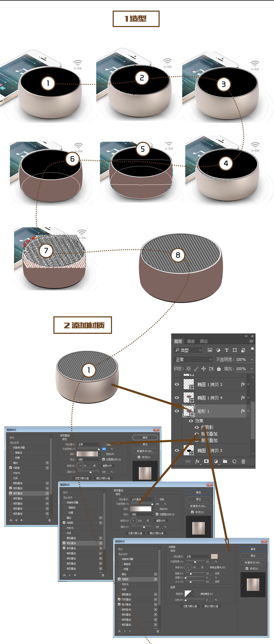The image size is (274, 644).
Task: Expand effects of 椭圆 1 拷贝 4 layer
Action: coord(248,397)
